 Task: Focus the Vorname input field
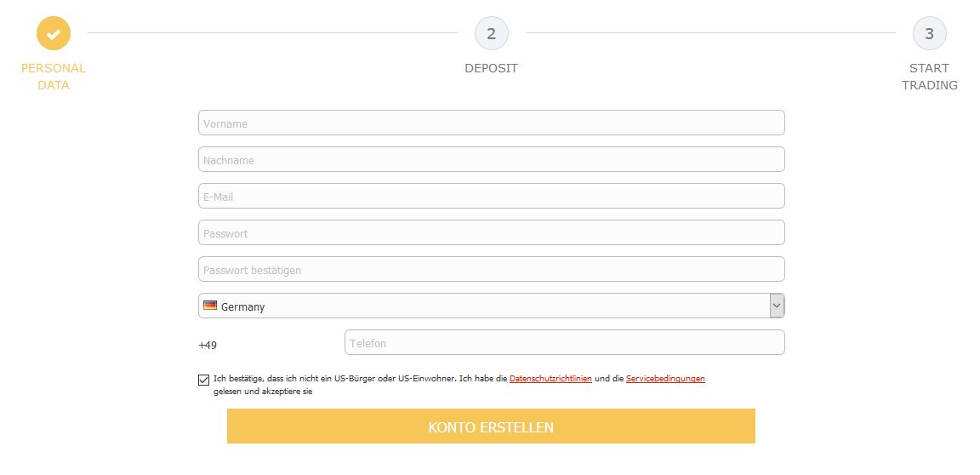point(491,123)
